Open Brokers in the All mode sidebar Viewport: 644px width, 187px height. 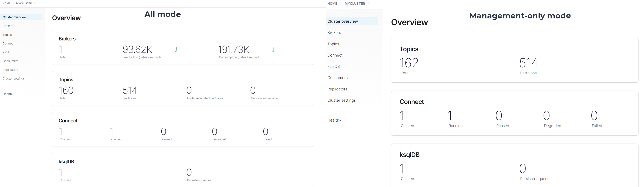tap(8, 26)
